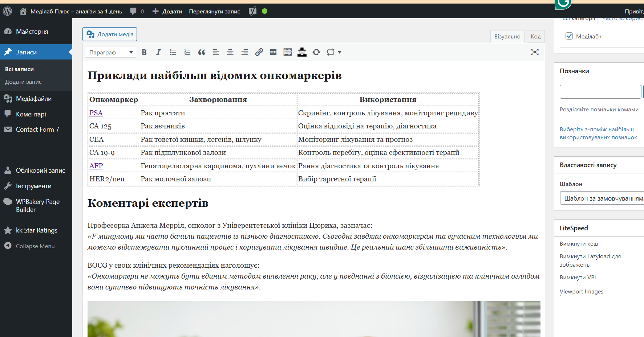Switch to the Код editor tab
This screenshot has height=337, width=644.
(x=535, y=36)
